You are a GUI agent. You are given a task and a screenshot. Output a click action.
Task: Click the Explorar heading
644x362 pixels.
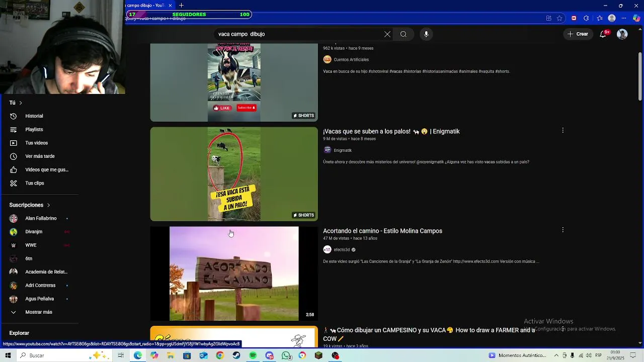(19, 333)
